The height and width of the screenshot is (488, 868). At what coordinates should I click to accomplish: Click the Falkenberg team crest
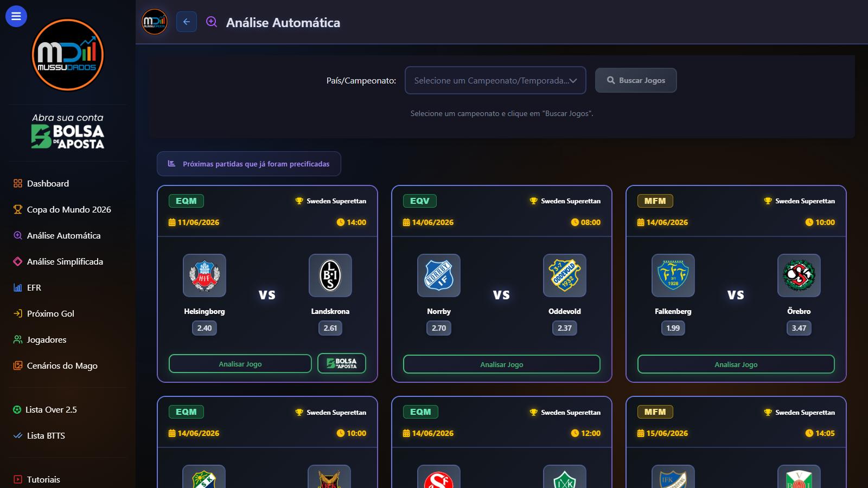[x=673, y=275]
